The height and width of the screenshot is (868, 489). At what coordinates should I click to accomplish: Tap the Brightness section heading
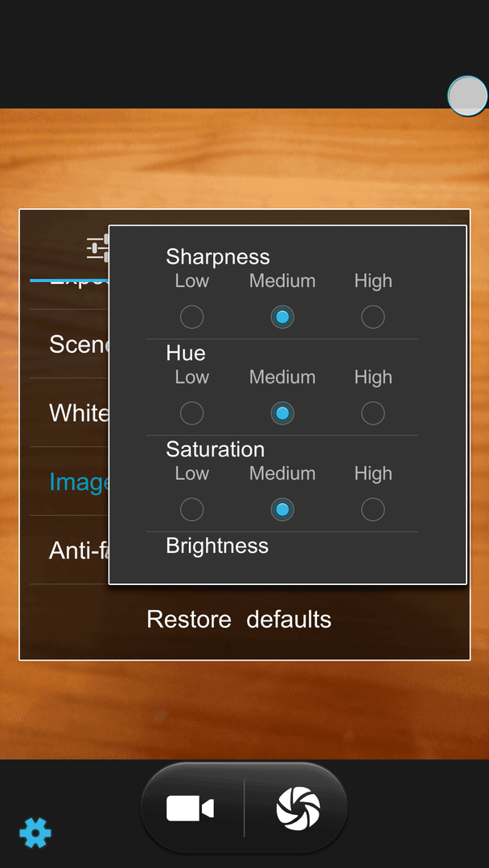coord(217,546)
